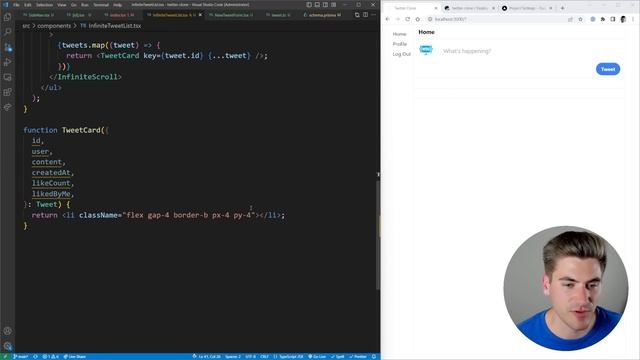Screen dimensions: 640x360
Task: Click the browser home icon
Action: point(418,19)
